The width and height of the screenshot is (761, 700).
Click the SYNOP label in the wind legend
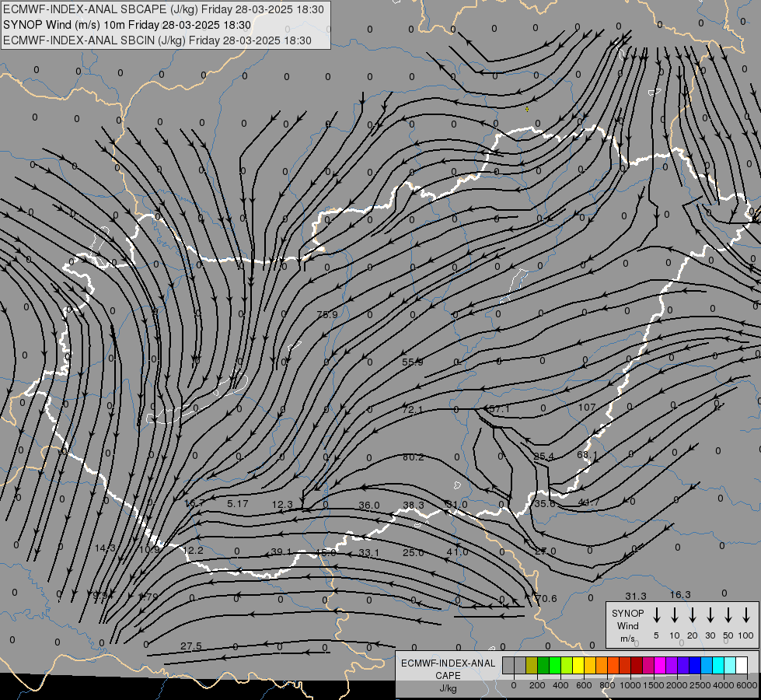pyautogui.click(x=627, y=614)
